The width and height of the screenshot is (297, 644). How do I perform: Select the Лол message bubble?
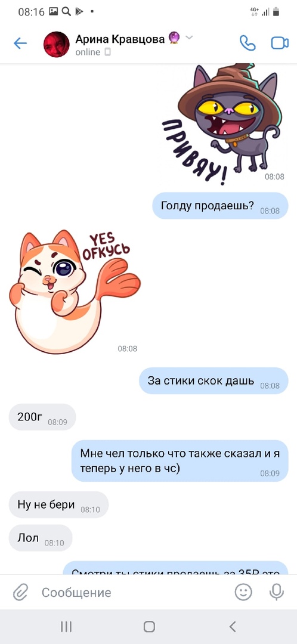41,538
